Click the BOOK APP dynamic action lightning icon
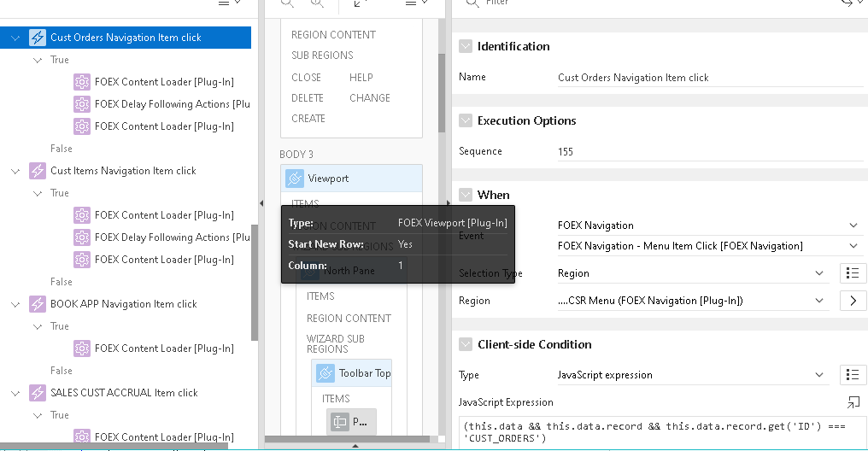This screenshot has height=451, width=868. click(38, 304)
